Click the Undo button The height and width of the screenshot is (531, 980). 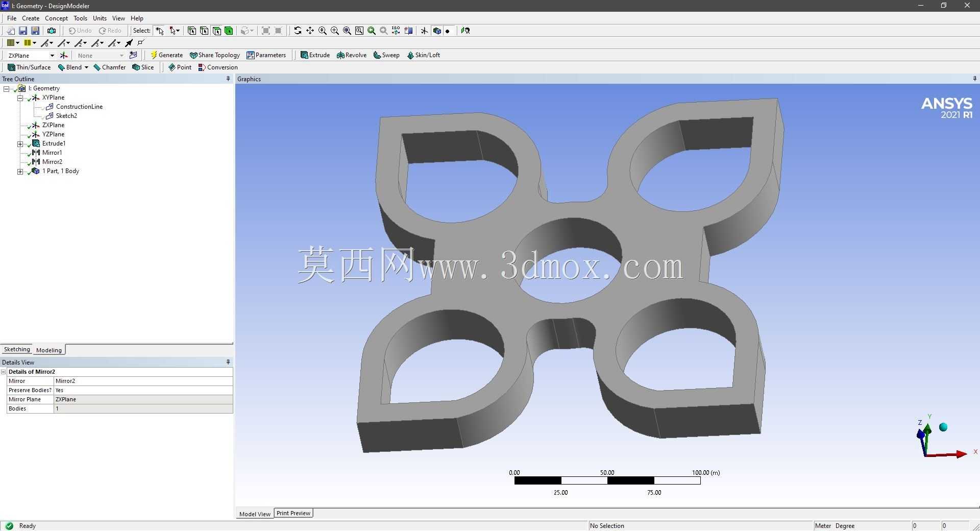pyautogui.click(x=80, y=31)
